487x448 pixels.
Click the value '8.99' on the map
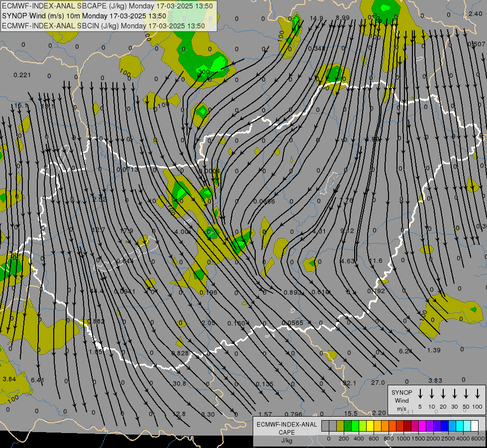click(343, 18)
